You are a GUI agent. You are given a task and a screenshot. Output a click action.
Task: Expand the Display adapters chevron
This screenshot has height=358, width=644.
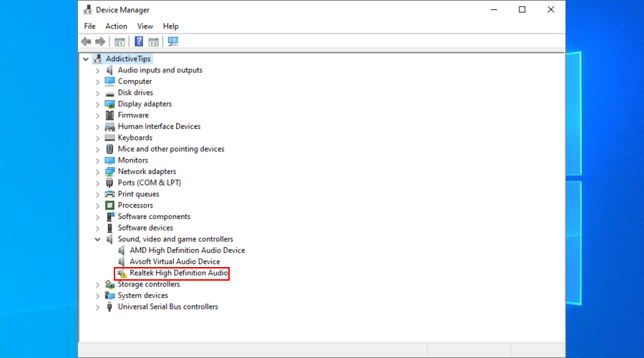click(97, 105)
